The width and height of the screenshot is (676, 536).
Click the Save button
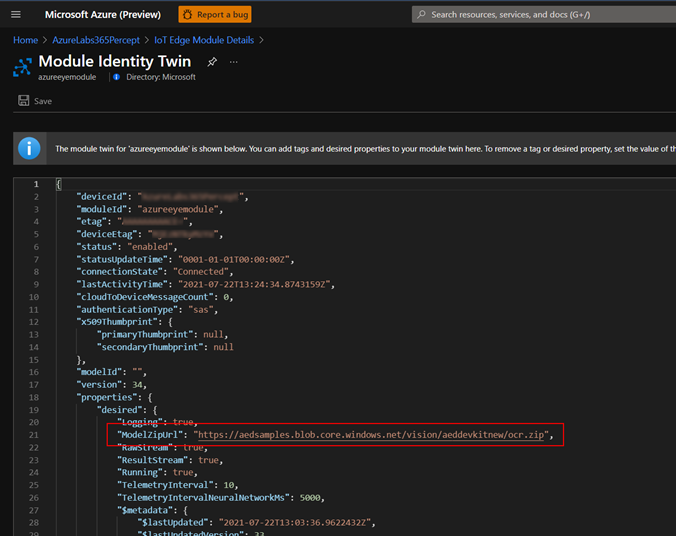pyautogui.click(x=35, y=101)
